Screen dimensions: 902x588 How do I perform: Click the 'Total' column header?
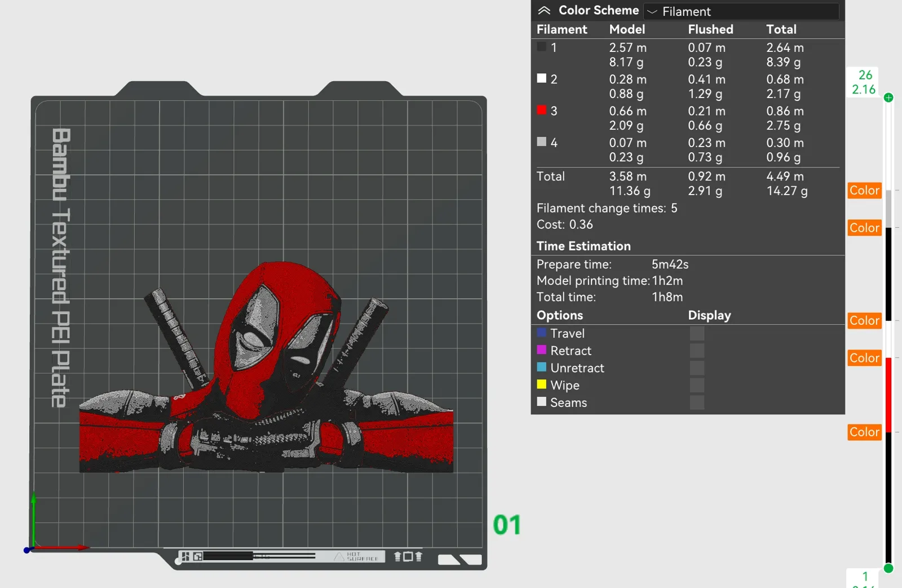point(781,29)
